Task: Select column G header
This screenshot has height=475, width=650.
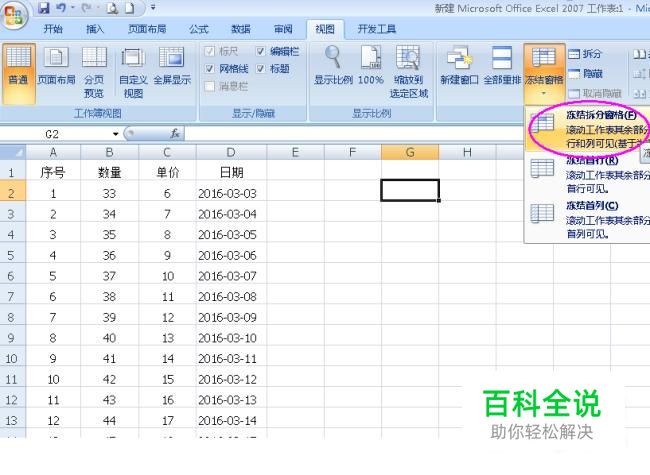Action: click(410, 152)
